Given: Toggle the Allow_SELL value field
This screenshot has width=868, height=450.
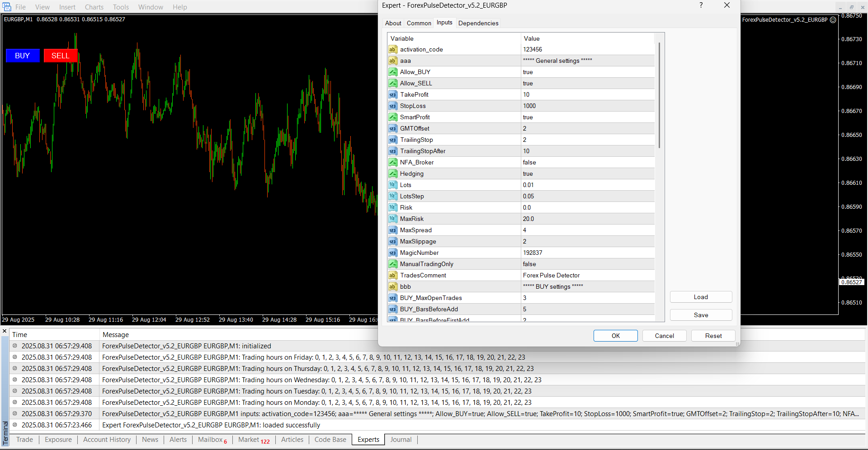Looking at the screenshot, I should click(x=588, y=84).
